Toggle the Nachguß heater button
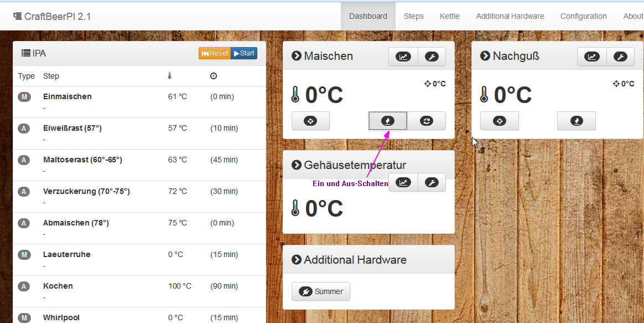Viewport: 644px width, 323px height. tap(577, 121)
